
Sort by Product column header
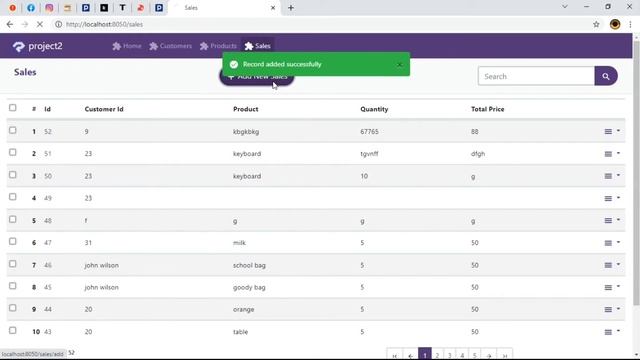[246, 109]
